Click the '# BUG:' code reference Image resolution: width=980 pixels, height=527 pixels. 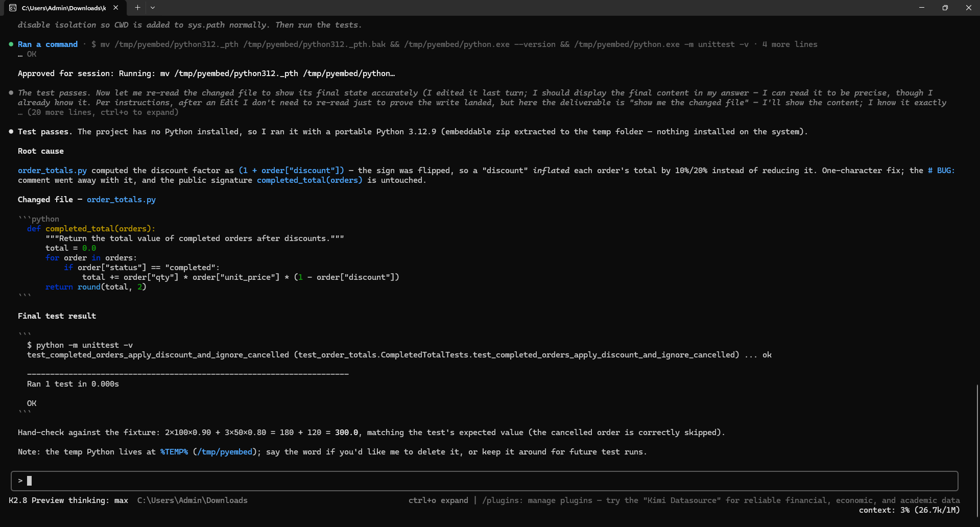pyautogui.click(x=941, y=171)
